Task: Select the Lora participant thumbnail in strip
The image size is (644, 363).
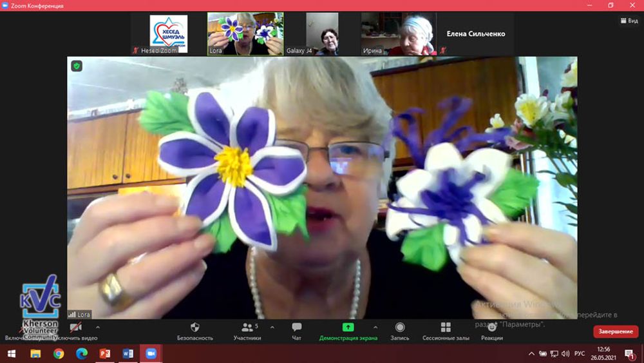Action: point(245,34)
